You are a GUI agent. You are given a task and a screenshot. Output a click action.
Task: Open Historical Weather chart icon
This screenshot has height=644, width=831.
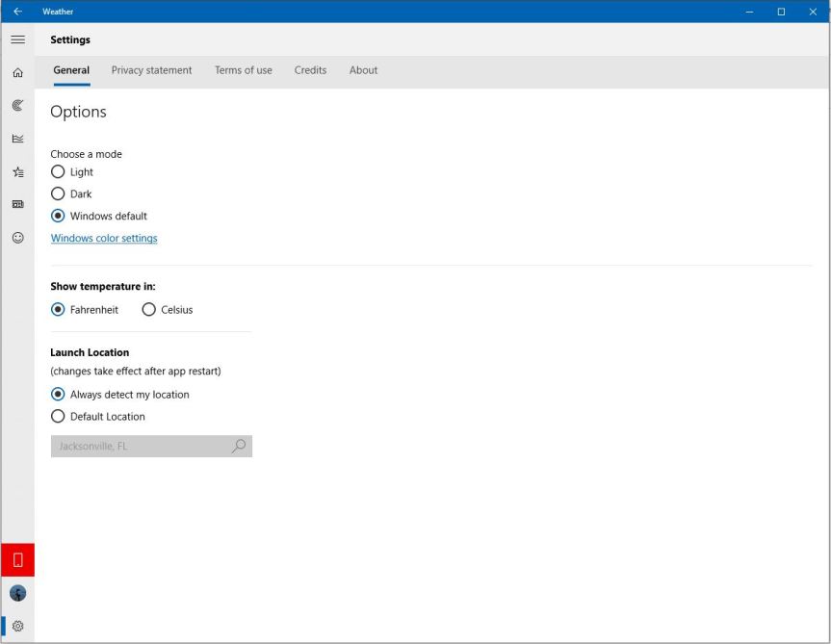(x=17, y=139)
